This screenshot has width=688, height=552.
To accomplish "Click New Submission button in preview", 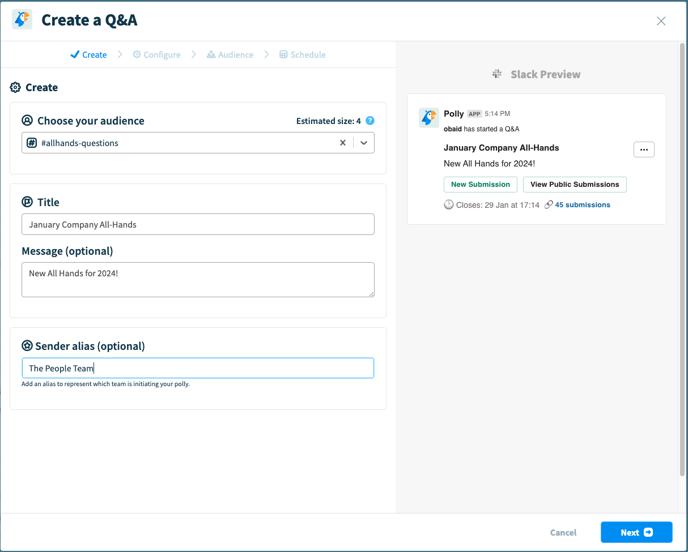I will pyautogui.click(x=480, y=184).
